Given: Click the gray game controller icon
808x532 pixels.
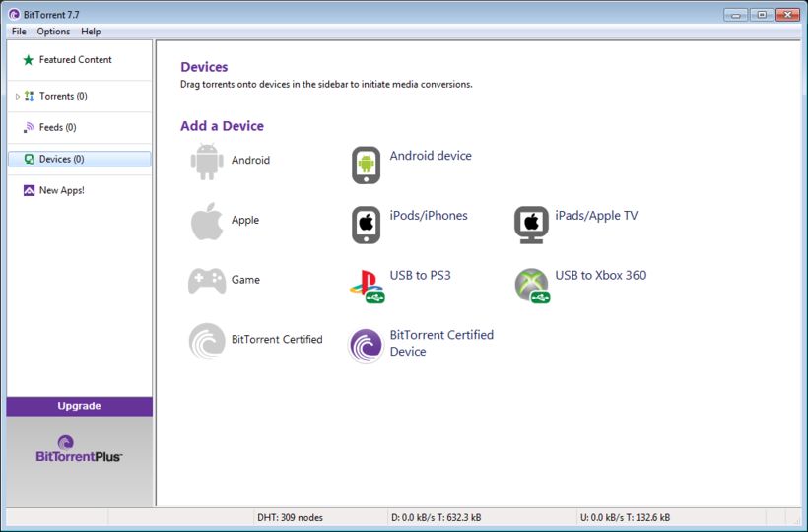Looking at the screenshot, I should (x=207, y=281).
